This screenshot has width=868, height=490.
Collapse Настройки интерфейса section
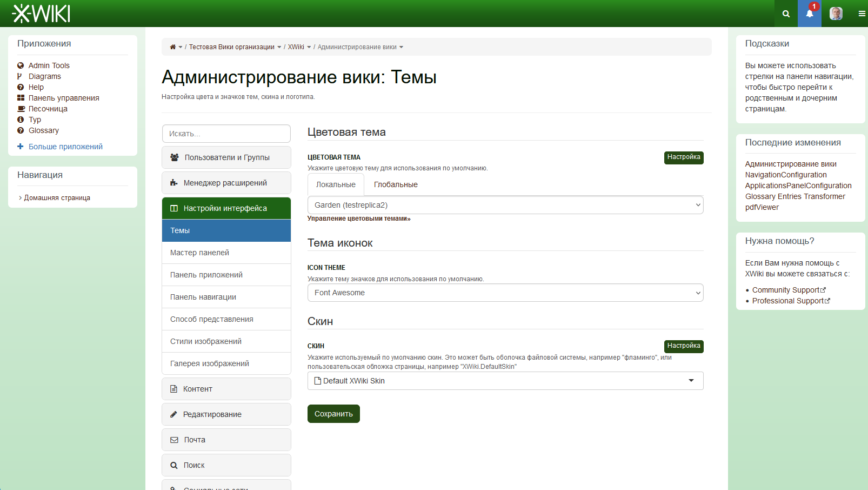point(226,208)
